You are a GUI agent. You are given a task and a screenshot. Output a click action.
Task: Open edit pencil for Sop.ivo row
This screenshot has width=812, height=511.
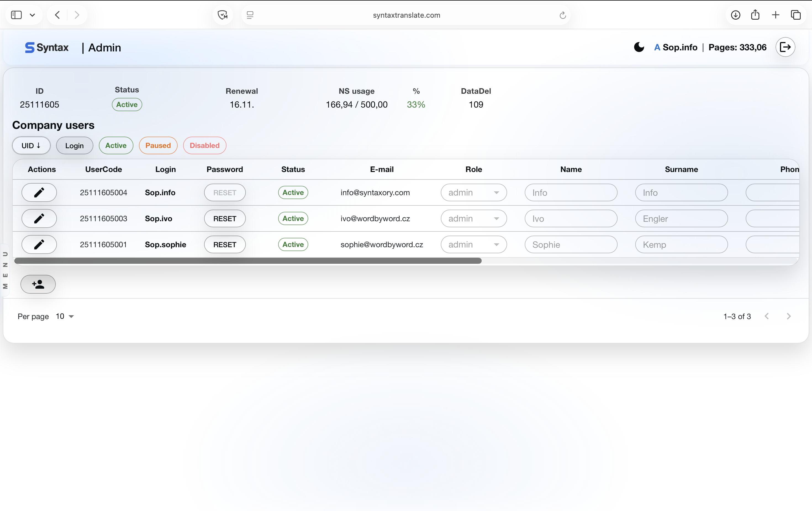click(39, 218)
